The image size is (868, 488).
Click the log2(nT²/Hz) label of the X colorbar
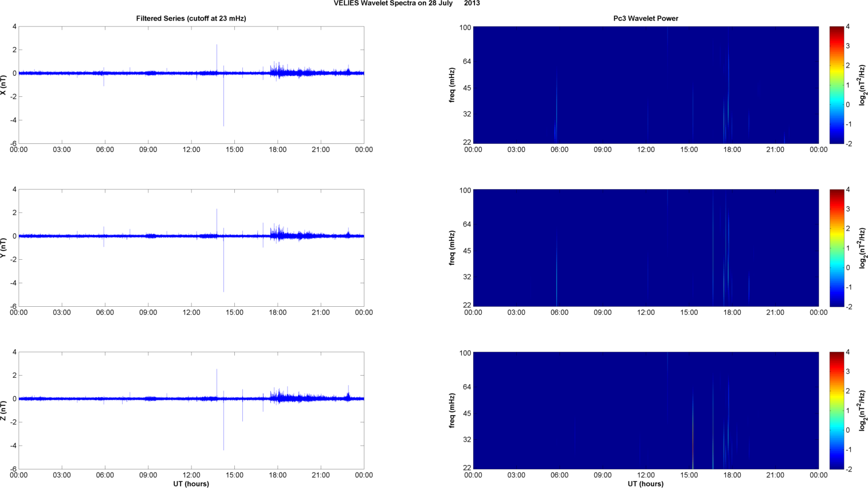tap(862, 85)
